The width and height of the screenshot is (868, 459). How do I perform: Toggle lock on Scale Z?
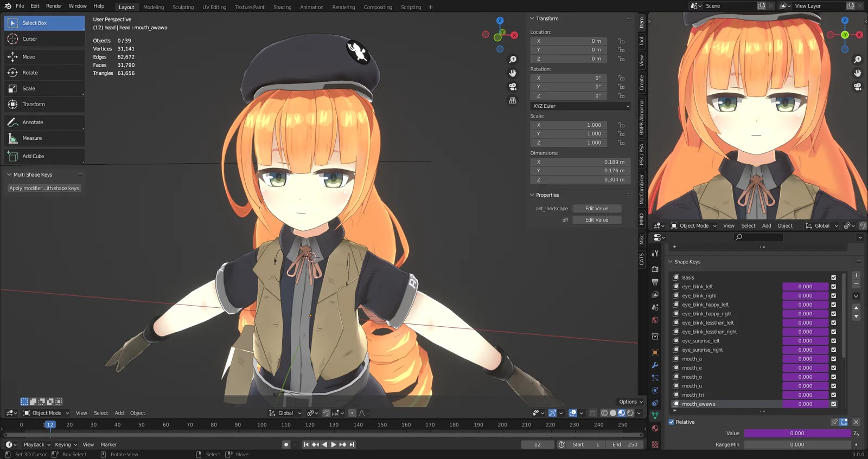tap(621, 143)
